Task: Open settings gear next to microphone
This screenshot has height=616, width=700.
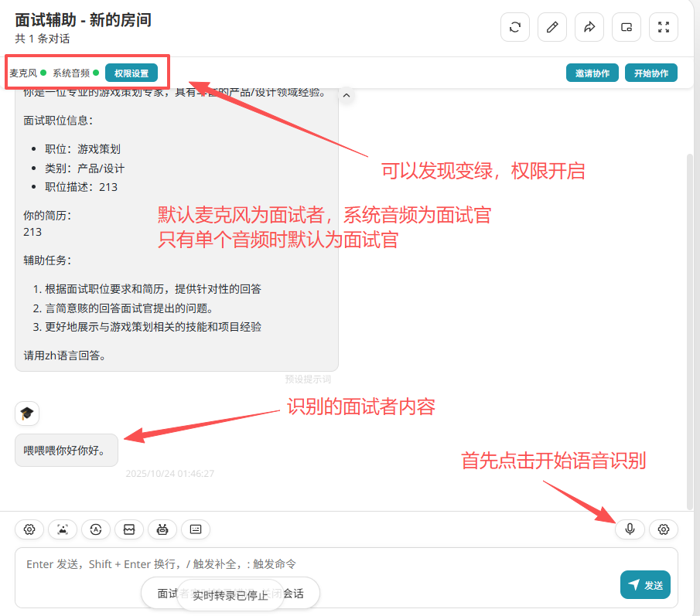Action: [664, 529]
